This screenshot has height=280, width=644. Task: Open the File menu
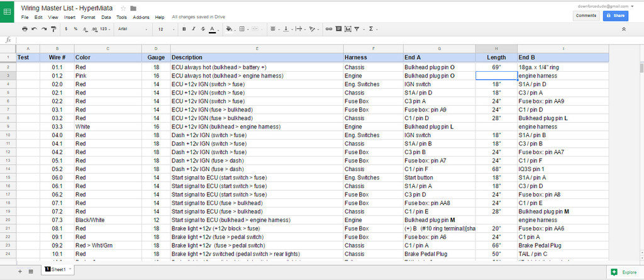[x=25, y=17]
